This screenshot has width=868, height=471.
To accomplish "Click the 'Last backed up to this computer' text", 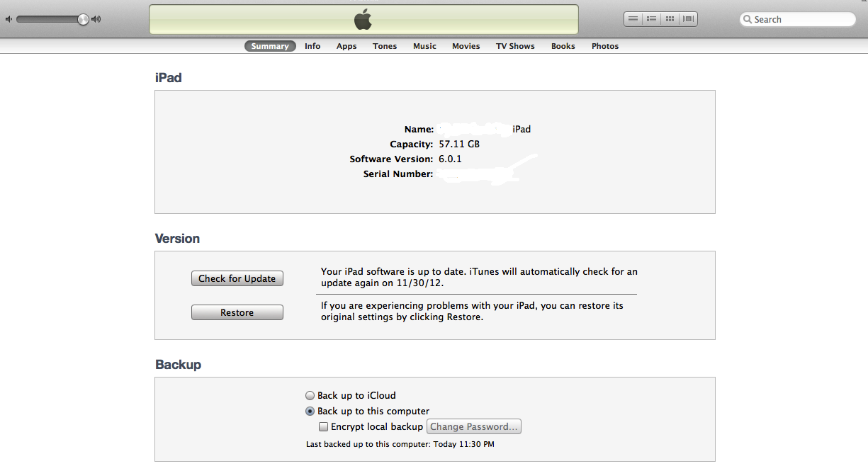I will tap(400, 445).
